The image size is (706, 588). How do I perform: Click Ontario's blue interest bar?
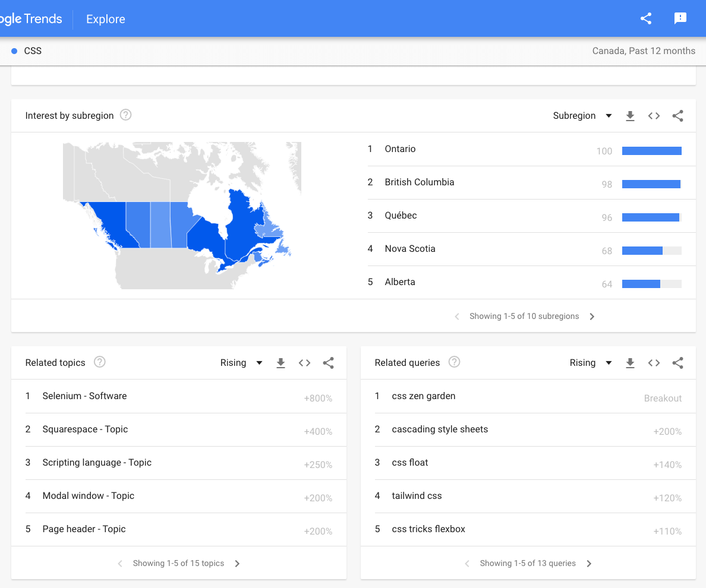pos(651,151)
